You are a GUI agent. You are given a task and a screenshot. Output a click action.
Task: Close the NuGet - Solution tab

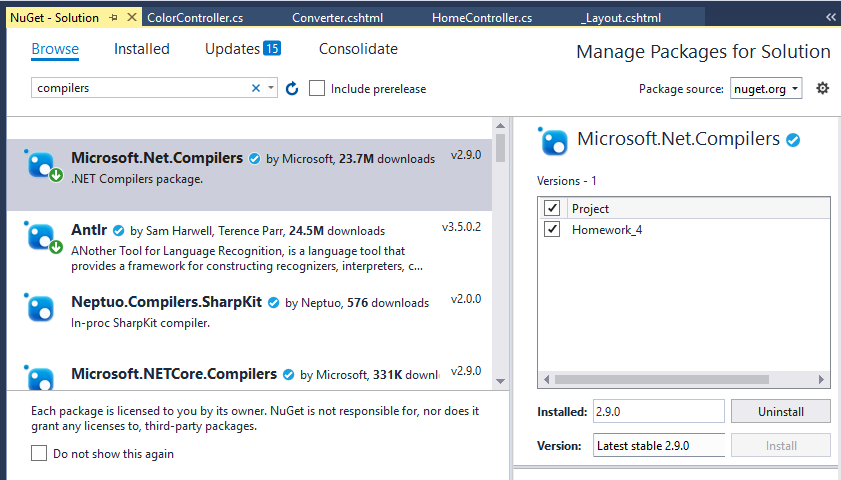(x=131, y=17)
